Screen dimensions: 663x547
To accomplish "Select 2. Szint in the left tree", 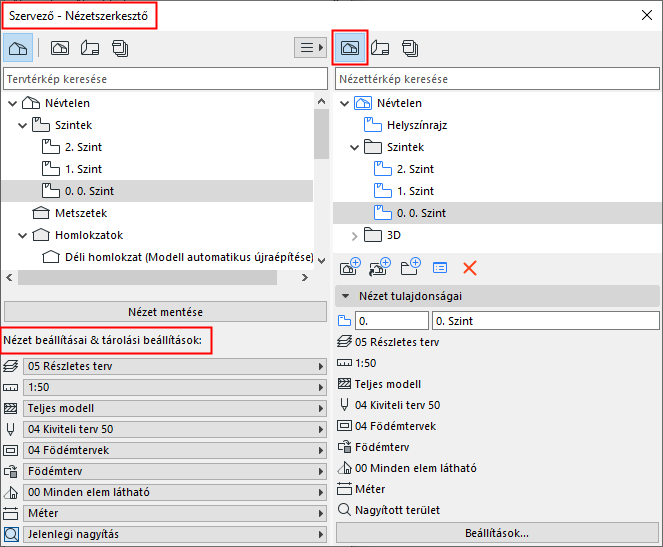I will 83,147.
